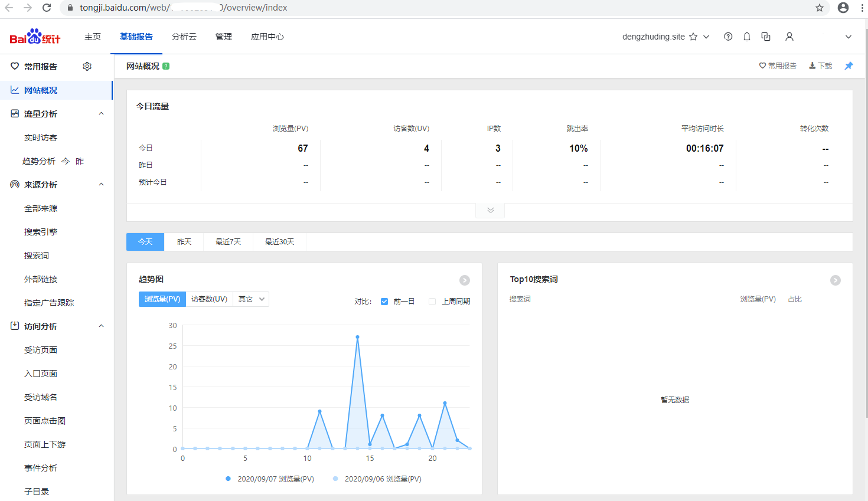This screenshot has height=501, width=868.
Task: Open account dropdown chevron at far right
Action: [849, 37]
